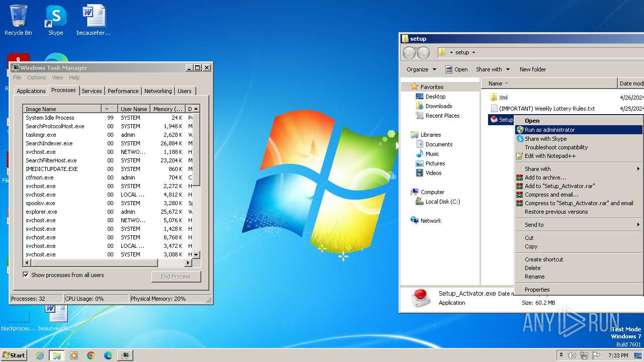Select Downloads in Favorites pane
This screenshot has width=644, height=362.
(x=439, y=106)
